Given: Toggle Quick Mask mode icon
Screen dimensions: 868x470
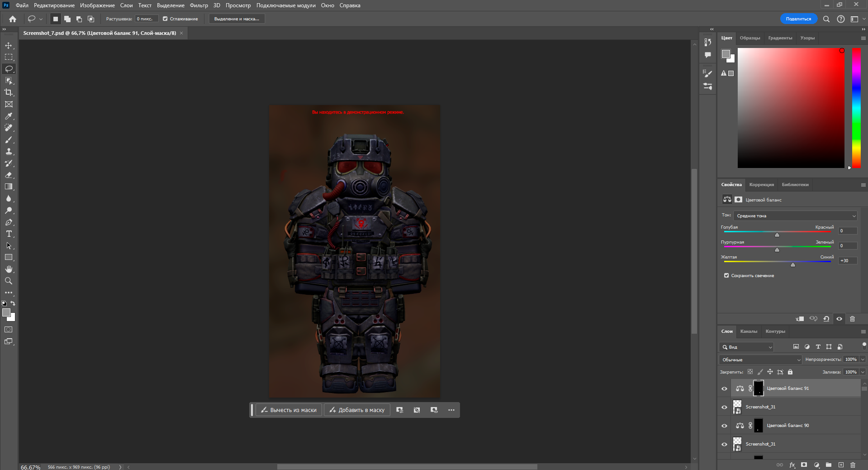Looking at the screenshot, I should coord(9,330).
